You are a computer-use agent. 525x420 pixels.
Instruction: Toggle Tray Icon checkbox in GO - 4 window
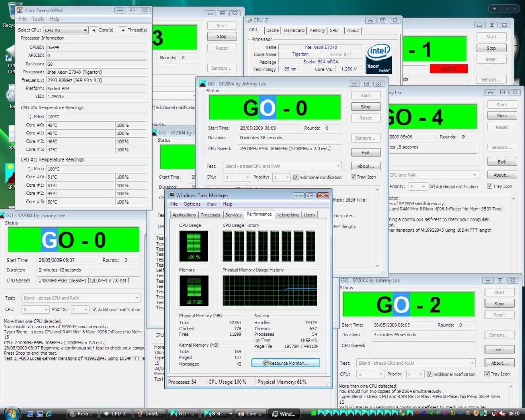tap(489, 186)
